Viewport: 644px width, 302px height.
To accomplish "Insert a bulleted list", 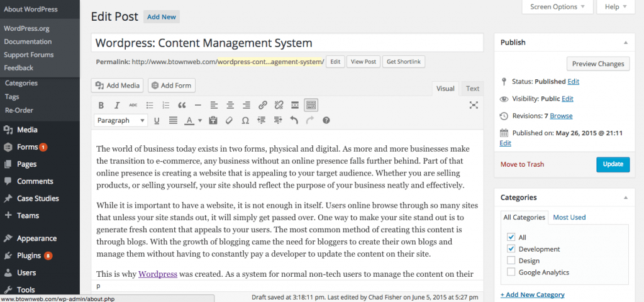I will (x=150, y=106).
